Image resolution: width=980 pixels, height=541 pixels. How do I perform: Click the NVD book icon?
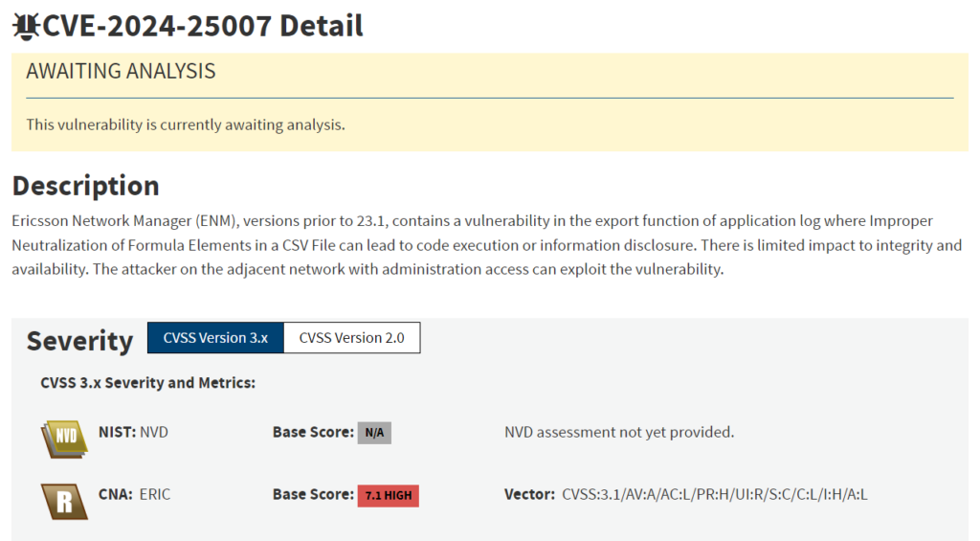pos(63,437)
